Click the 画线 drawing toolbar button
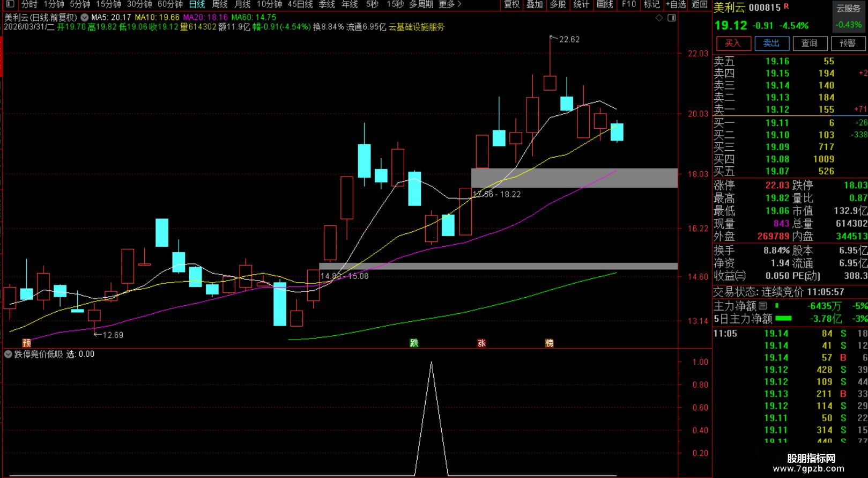The height and width of the screenshot is (478, 868). click(604, 4)
